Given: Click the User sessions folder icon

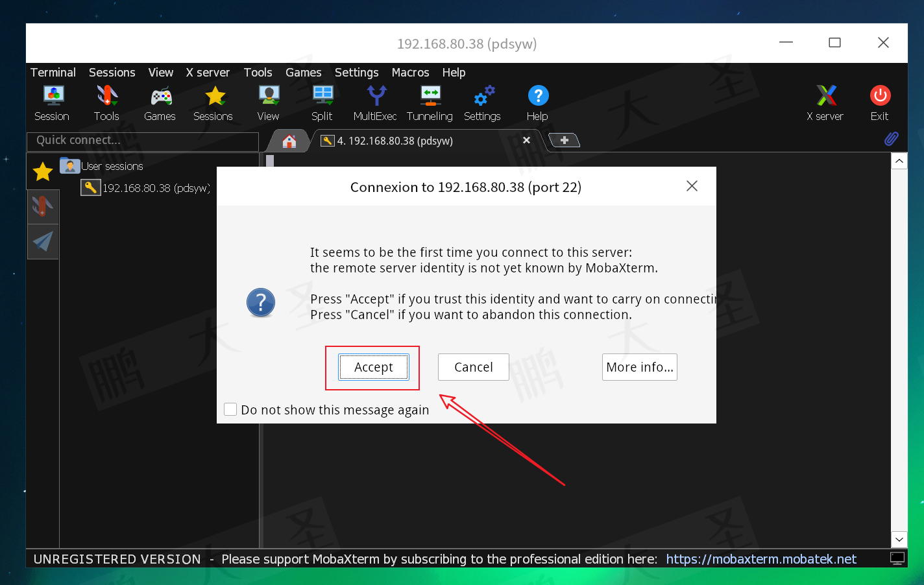Looking at the screenshot, I should [x=69, y=165].
